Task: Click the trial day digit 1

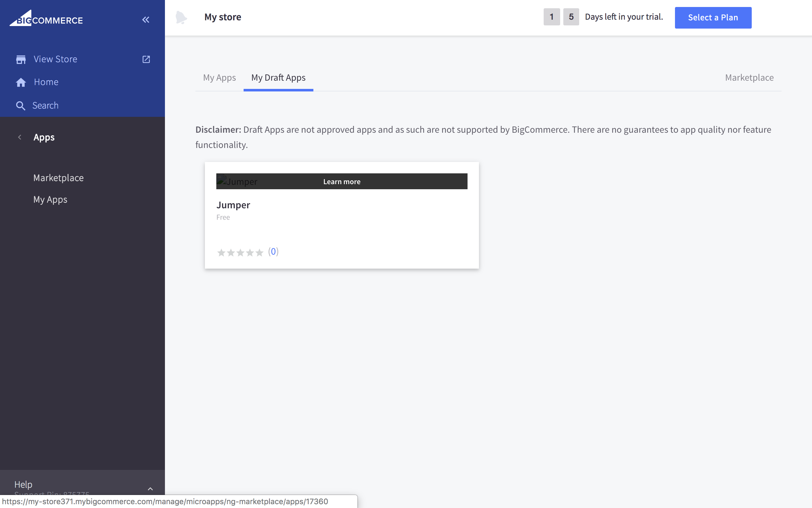Action: pos(552,17)
